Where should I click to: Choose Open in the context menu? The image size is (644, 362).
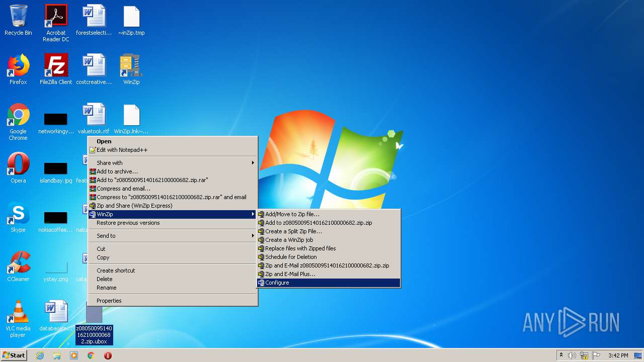click(173, 141)
